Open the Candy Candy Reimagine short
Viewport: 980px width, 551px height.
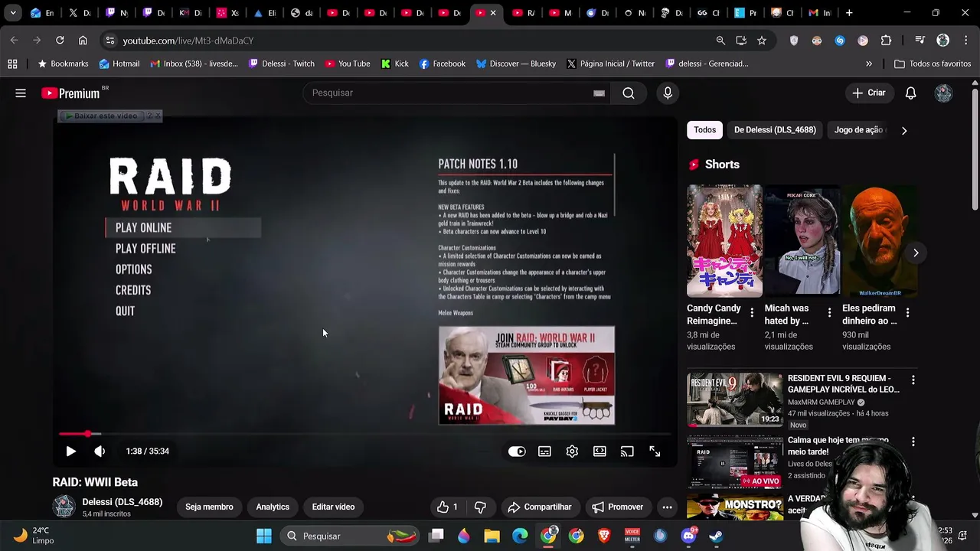click(724, 240)
